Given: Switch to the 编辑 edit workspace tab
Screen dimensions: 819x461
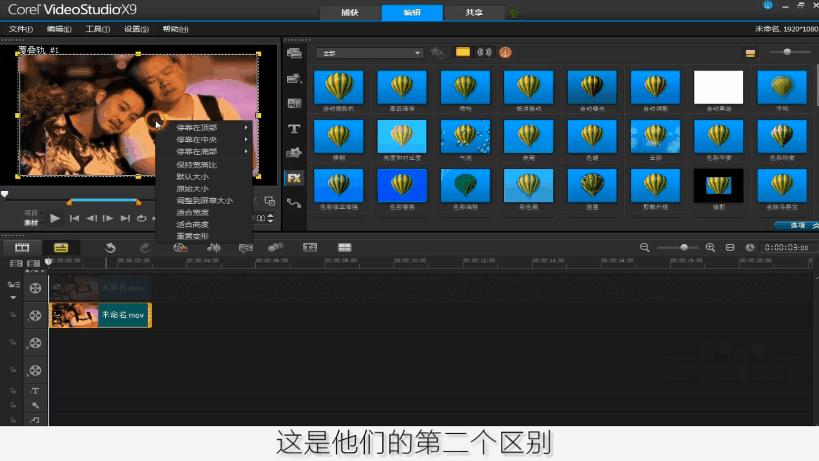Looking at the screenshot, I should 412,13.
